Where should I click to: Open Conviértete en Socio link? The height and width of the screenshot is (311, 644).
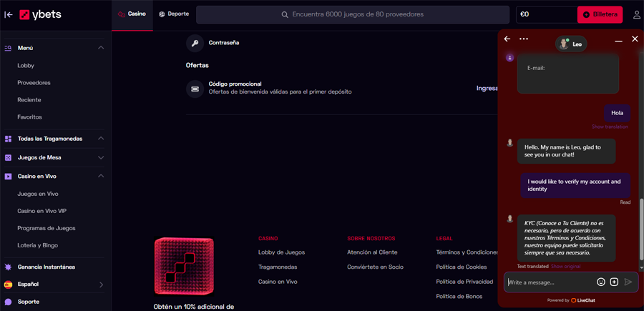[376, 267]
